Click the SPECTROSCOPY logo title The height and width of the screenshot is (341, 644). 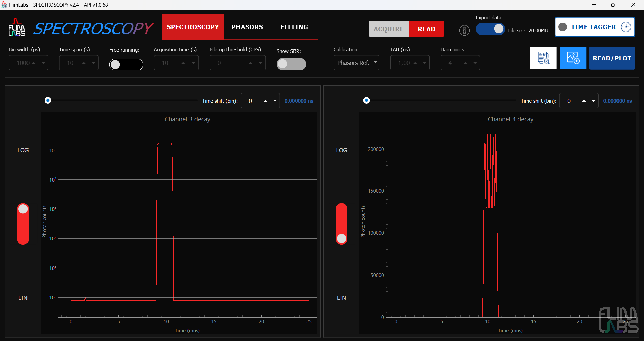click(x=93, y=29)
